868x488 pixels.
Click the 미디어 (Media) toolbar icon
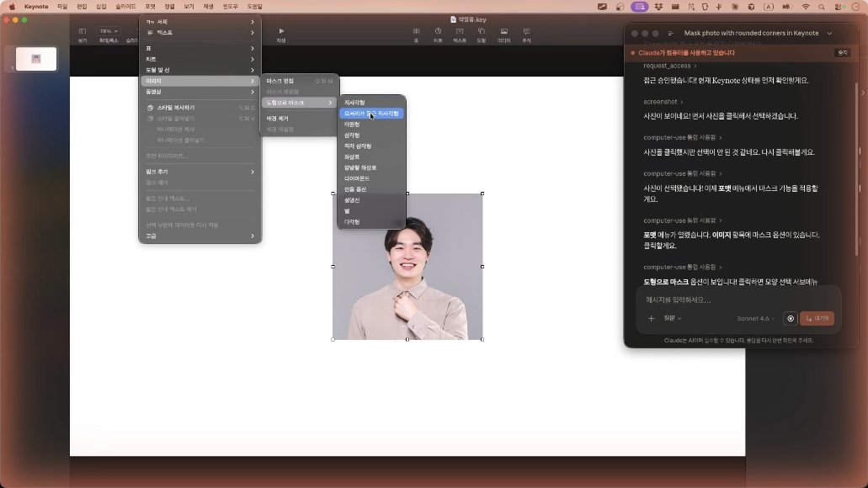click(503, 31)
